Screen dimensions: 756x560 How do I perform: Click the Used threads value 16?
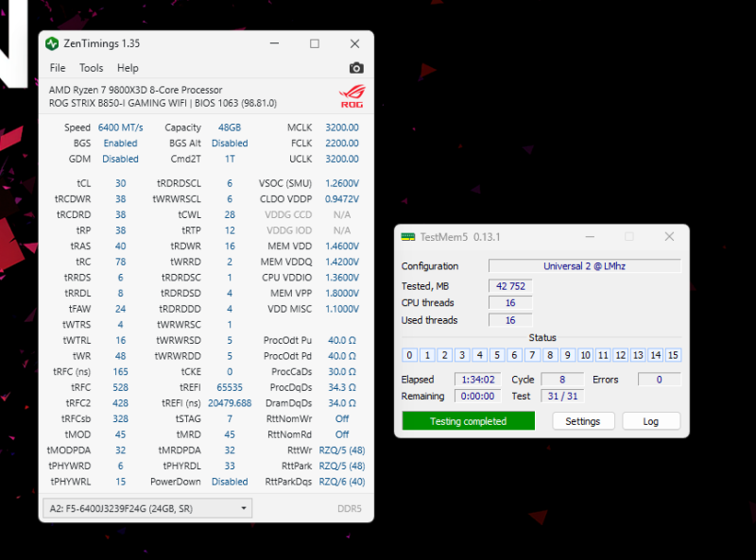point(510,320)
